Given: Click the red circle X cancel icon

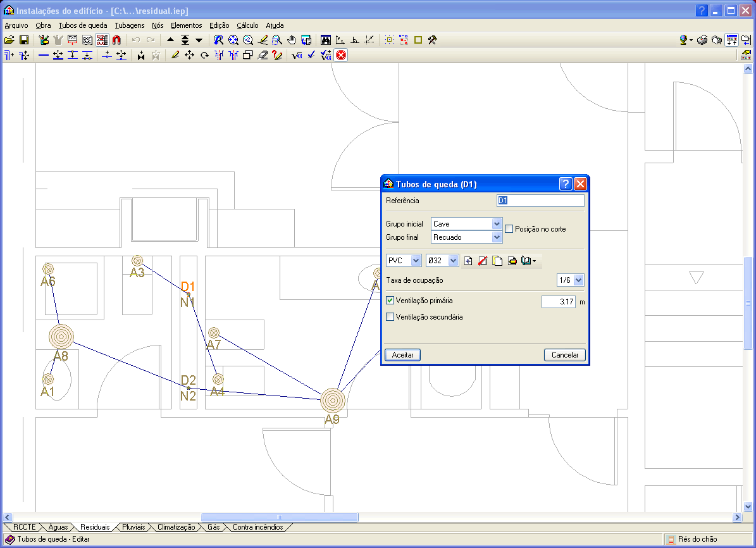Looking at the screenshot, I should pyautogui.click(x=341, y=56).
